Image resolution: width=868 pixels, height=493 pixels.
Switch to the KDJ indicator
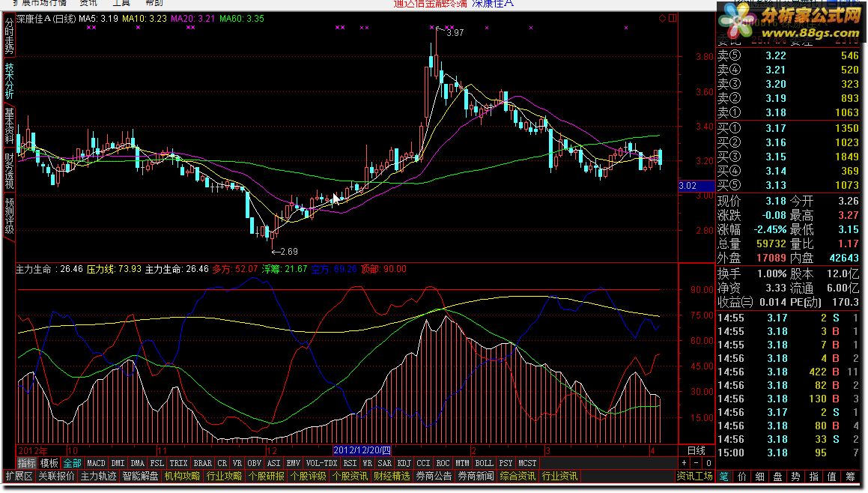point(404,463)
